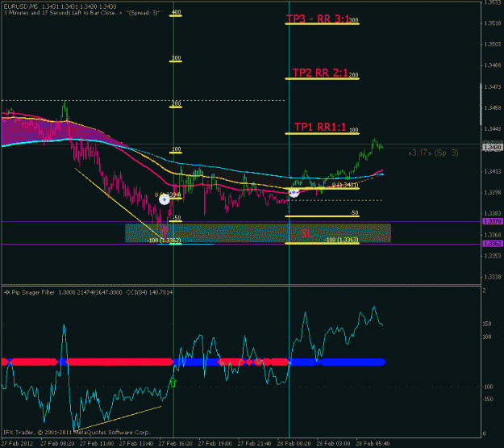The height and width of the screenshot is (448, 504).
Task: Click the 1.3458 price axis label
Action: 493,108
